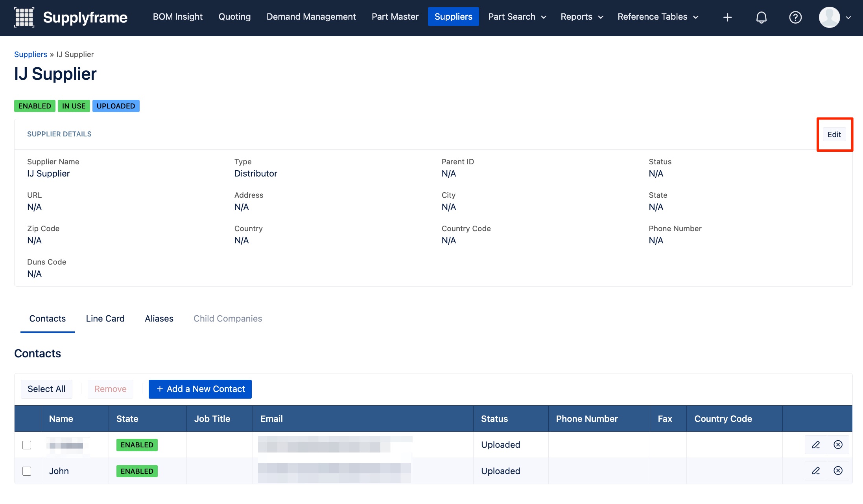Click the Supplyframe grid logo icon
Screen dimensions: 863x504
pyautogui.click(x=24, y=17)
